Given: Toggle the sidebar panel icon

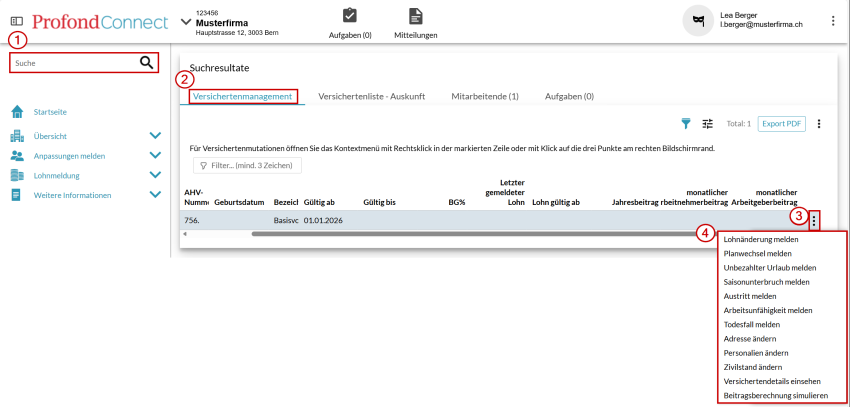Looking at the screenshot, I should click(x=17, y=21).
